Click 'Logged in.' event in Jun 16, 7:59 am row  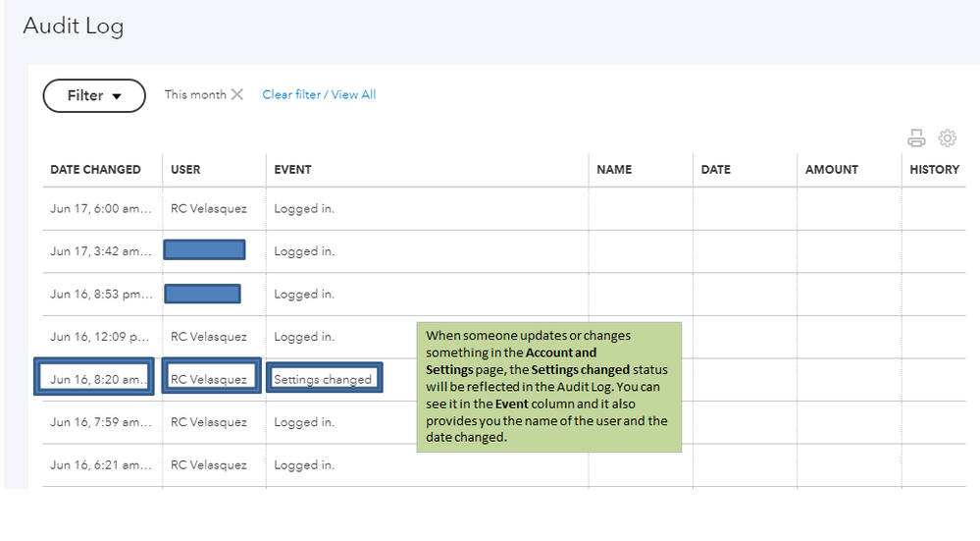click(304, 422)
